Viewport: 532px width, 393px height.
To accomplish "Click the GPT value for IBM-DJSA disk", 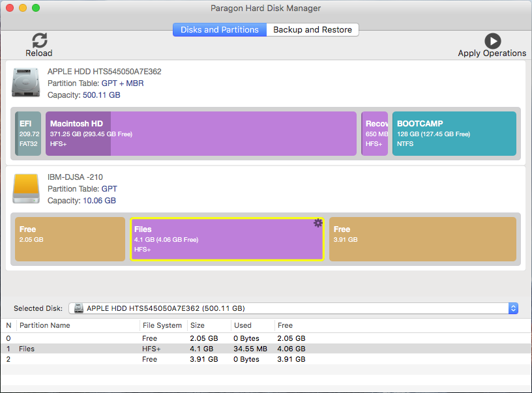I will coord(110,189).
